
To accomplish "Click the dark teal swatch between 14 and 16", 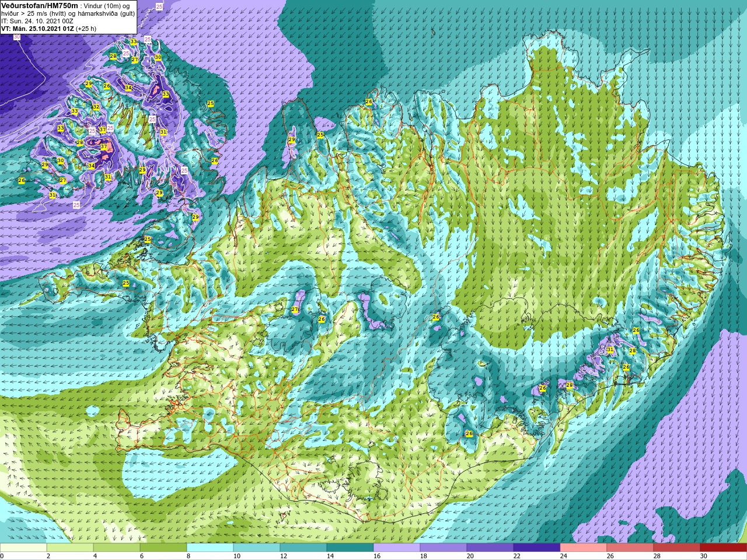I will click(350, 548).
